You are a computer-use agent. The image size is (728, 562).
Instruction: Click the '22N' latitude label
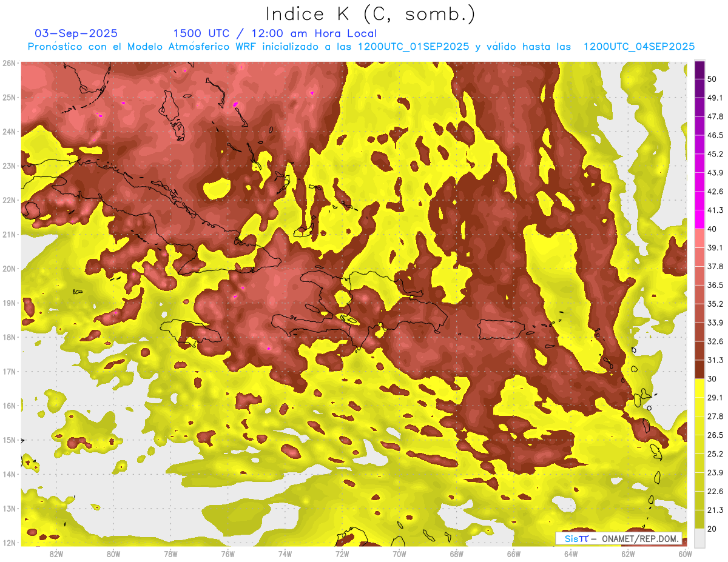[8, 200]
